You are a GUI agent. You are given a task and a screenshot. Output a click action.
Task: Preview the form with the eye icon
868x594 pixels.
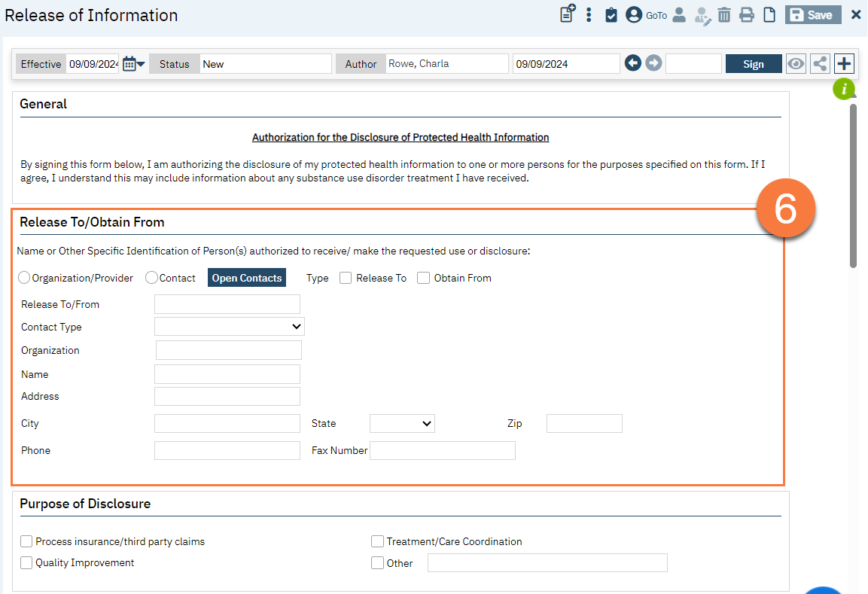coord(796,63)
